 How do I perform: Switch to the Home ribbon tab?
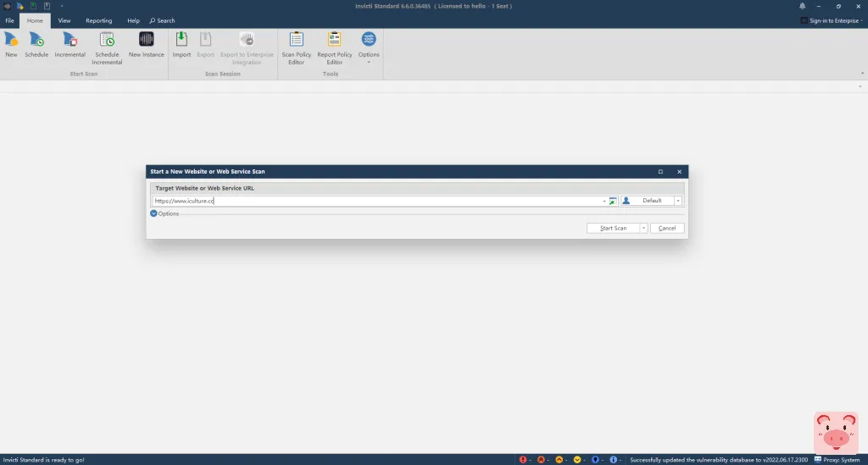(35, 20)
